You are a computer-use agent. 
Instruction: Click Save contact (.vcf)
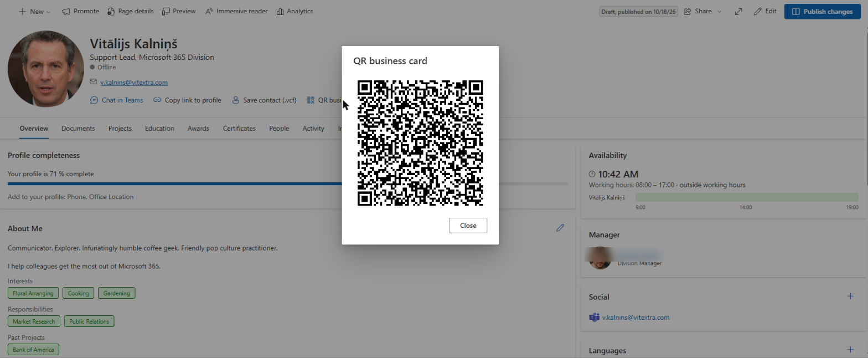(264, 100)
